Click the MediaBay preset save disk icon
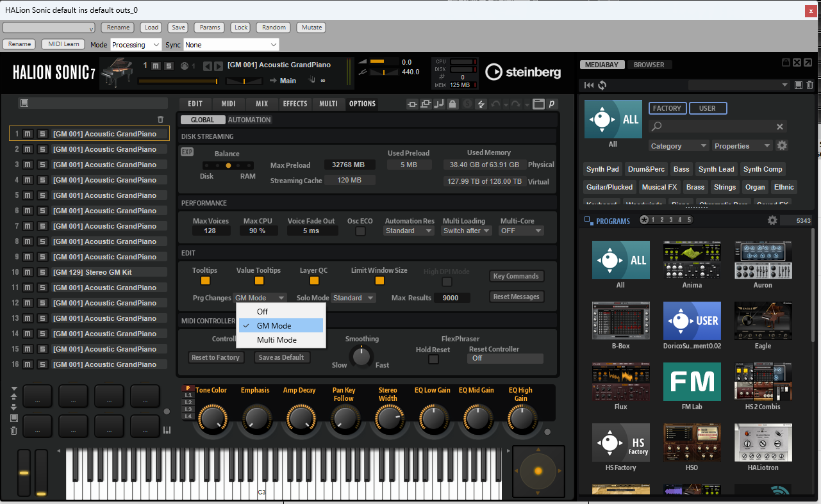821x504 pixels. (799, 85)
